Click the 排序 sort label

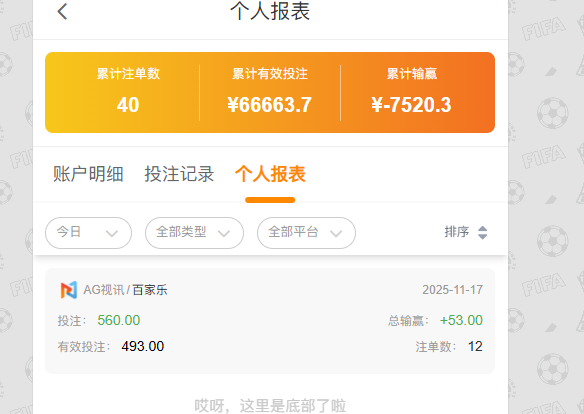[x=457, y=232]
